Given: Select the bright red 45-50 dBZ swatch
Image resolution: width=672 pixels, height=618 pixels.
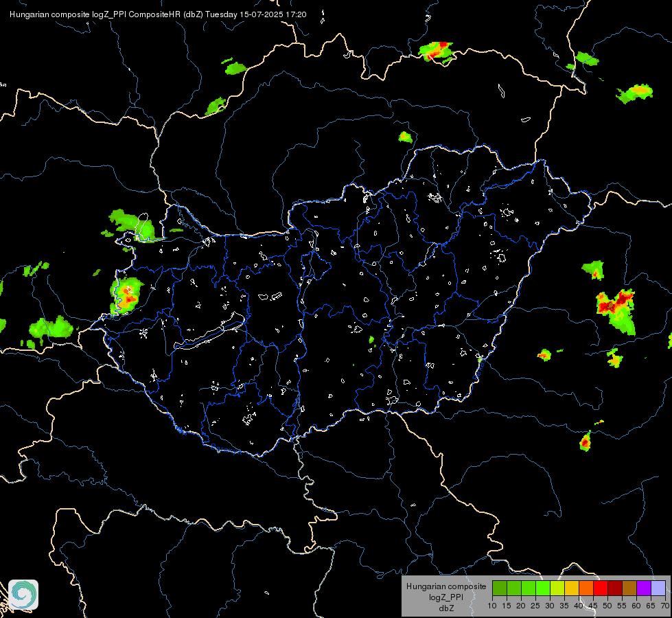Looking at the screenshot, I should pyautogui.click(x=601, y=588).
